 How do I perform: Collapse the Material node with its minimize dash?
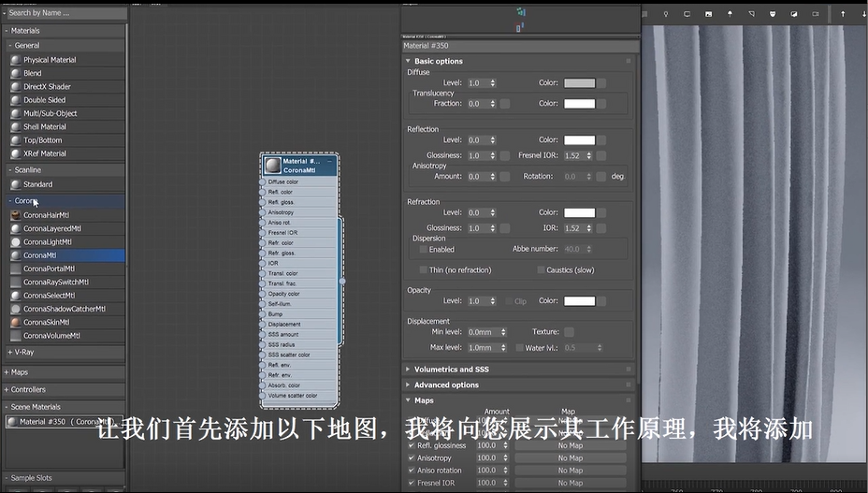329,161
